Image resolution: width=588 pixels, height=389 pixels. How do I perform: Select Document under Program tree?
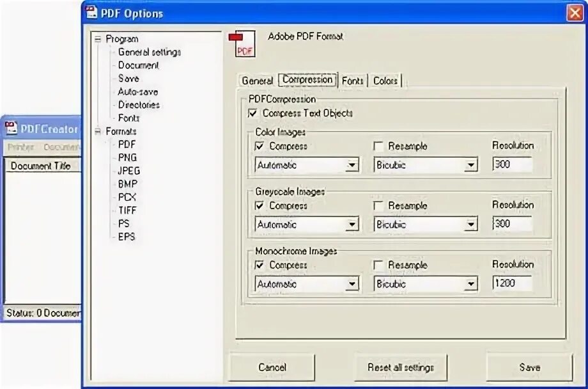(x=139, y=65)
